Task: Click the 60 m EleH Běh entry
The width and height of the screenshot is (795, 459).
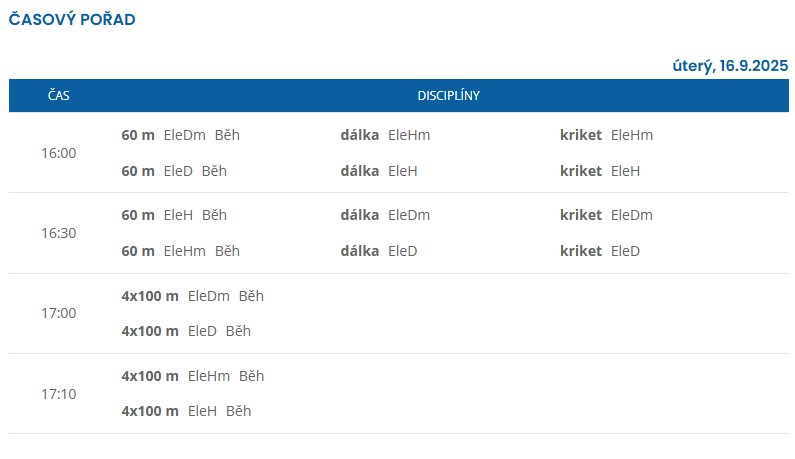Action: tap(174, 215)
